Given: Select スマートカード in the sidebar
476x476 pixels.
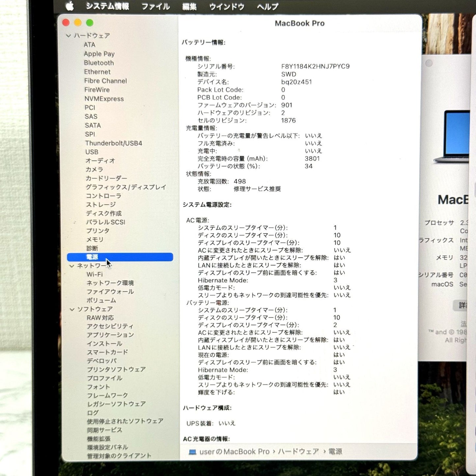Looking at the screenshot, I should coord(107,352).
